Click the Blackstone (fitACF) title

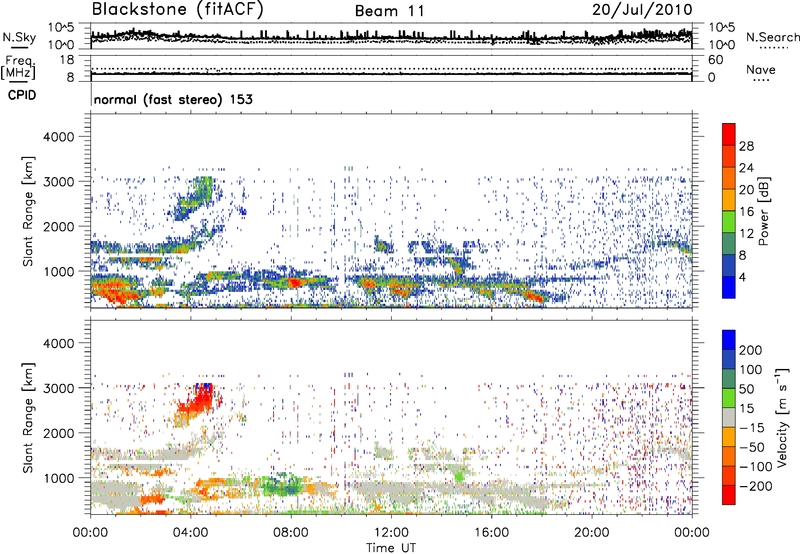[177, 10]
